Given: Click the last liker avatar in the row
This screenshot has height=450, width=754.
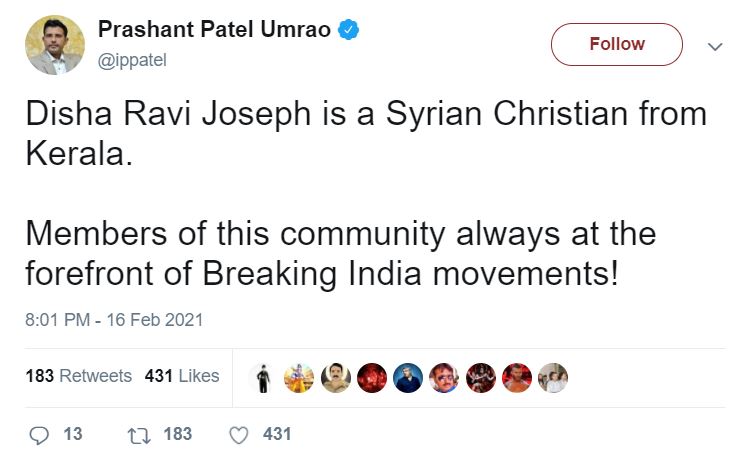Looking at the screenshot, I should tap(552, 377).
